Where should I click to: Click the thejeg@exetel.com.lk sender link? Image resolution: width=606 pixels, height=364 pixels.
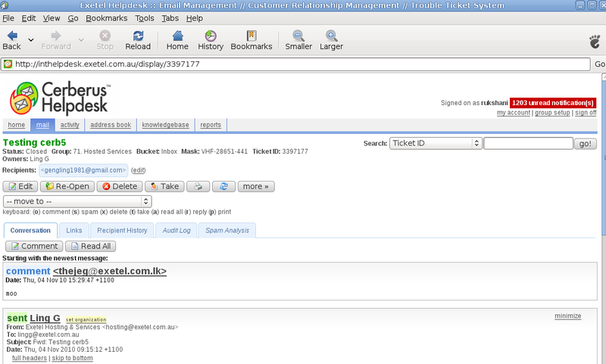pyautogui.click(x=110, y=272)
